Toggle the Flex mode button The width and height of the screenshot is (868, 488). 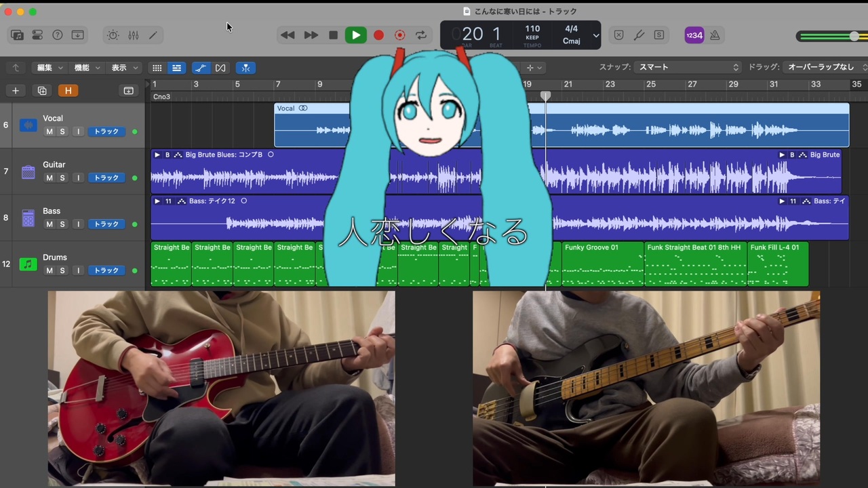point(220,68)
